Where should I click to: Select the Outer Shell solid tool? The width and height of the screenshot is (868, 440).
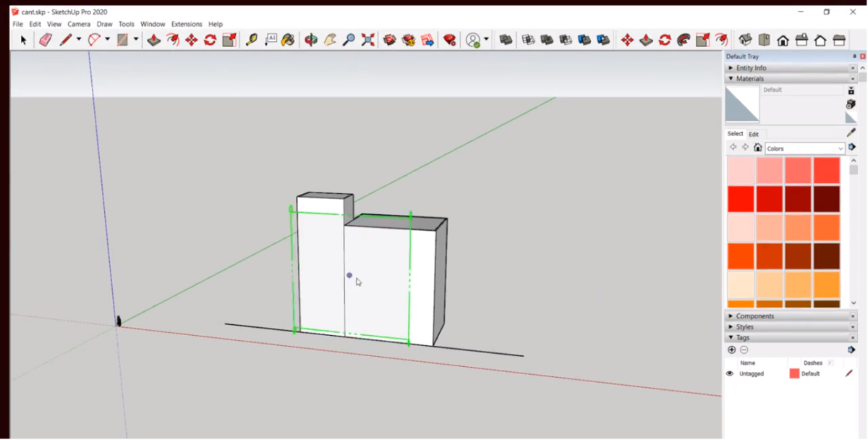click(506, 41)
